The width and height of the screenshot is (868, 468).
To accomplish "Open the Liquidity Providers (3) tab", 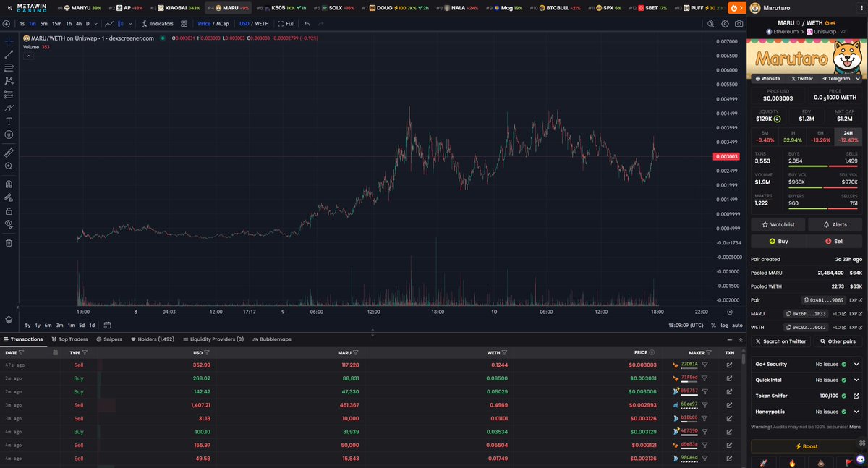I will (x=213, y=339).
